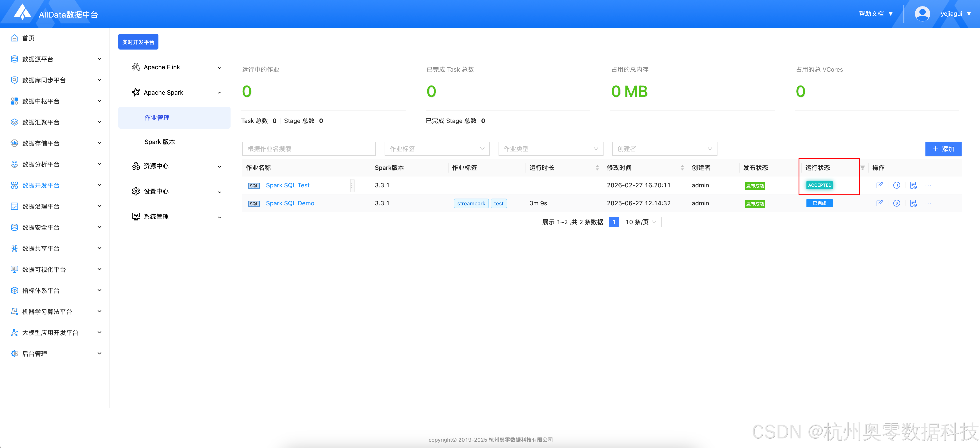Click the user avatar icon
The height and width of the screenshot is (448, 980).
(x=922, y=14)
